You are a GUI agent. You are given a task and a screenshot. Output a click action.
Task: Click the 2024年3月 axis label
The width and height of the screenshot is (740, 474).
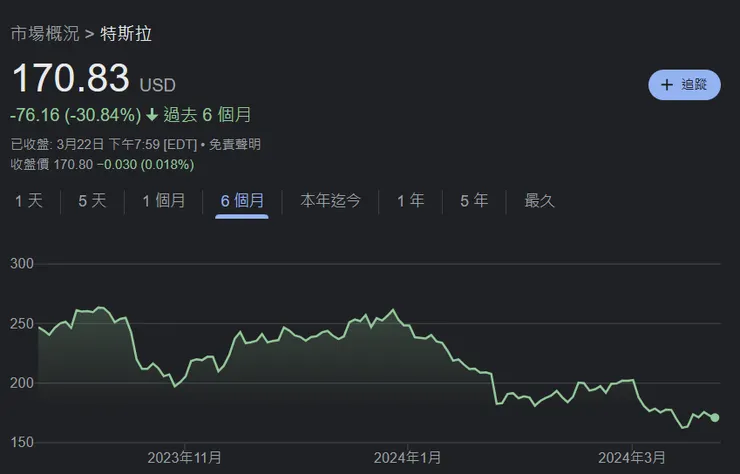coord(632,458)
